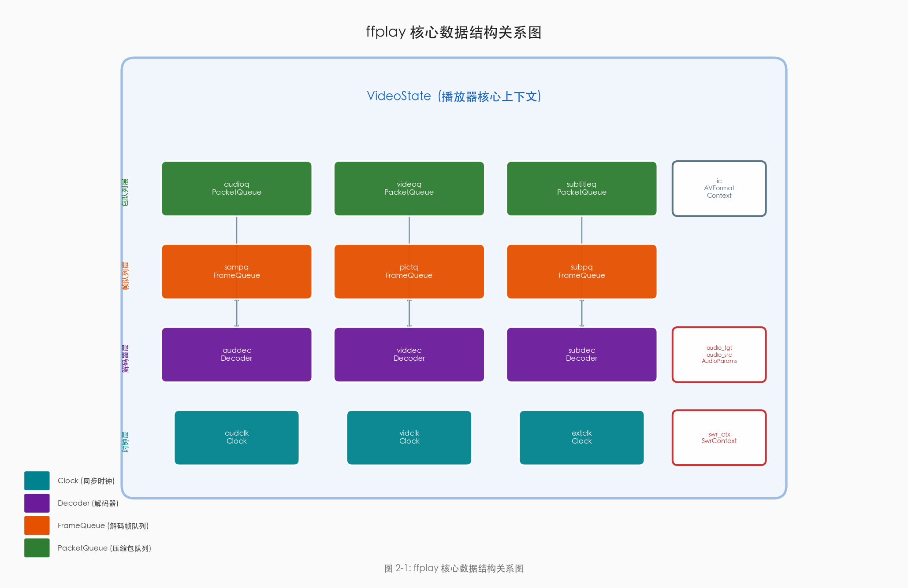
Task: Click the audclk Clock block
Action: [236, 437]
